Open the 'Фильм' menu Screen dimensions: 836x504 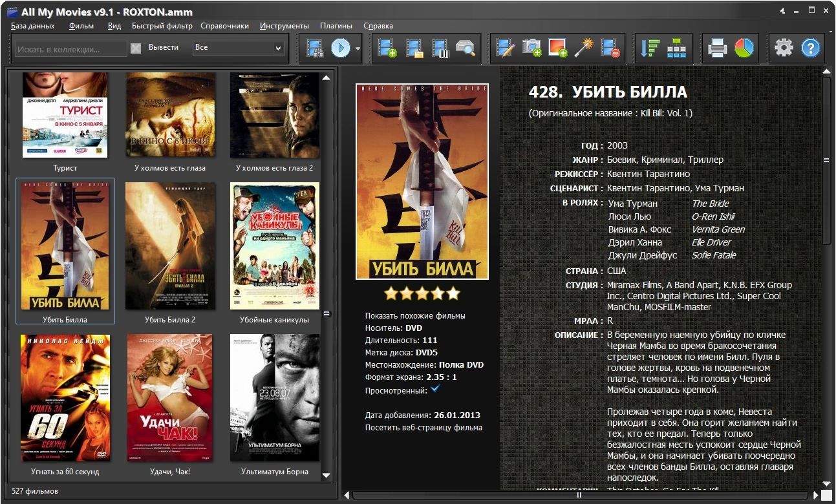coord(81,26)
